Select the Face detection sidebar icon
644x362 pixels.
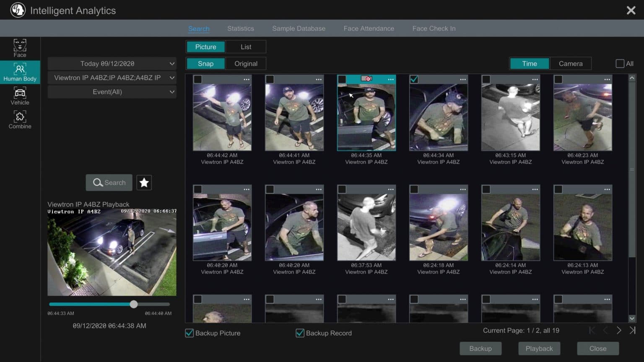point(20,48)
